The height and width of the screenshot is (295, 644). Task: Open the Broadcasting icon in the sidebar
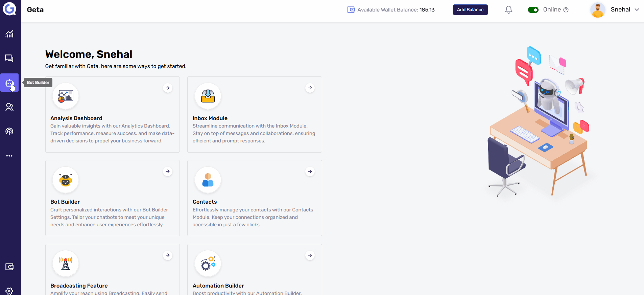[9, 131]
